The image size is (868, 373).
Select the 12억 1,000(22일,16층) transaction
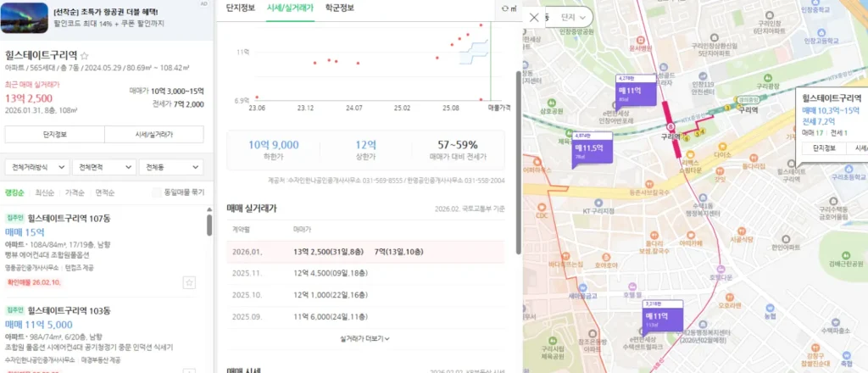(331, 296)
